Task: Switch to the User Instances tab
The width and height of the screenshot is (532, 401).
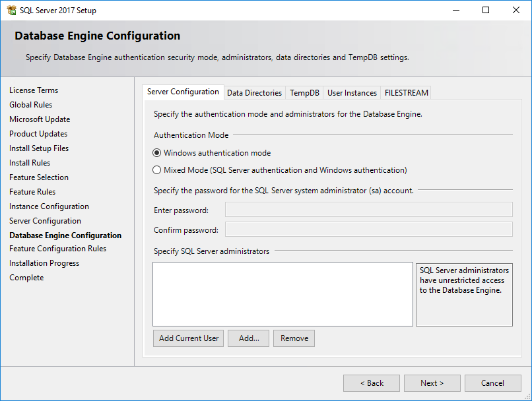Action: click(x=352, y=93)
